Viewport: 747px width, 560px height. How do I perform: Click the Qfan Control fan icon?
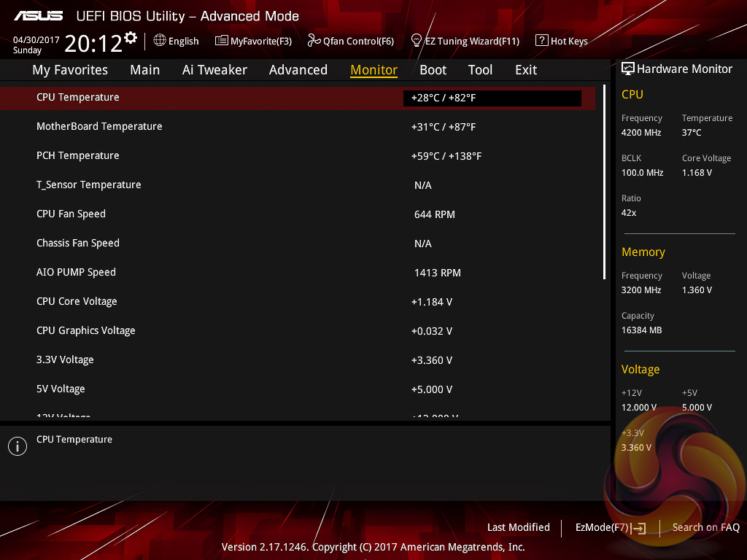tap(314, 41)
